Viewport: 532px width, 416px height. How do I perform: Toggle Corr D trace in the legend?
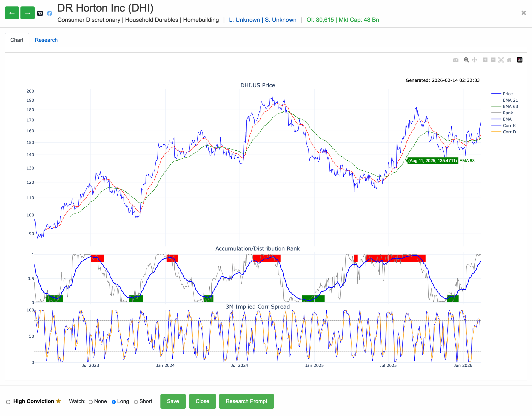coord(504,132)
